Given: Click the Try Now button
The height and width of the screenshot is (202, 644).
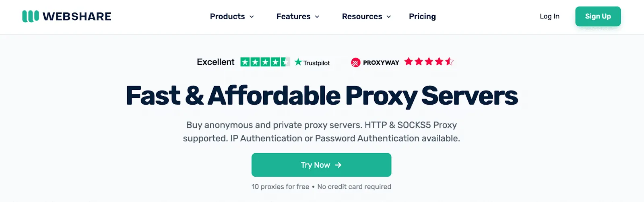Looking at the screenshot, I should (321, 165).
